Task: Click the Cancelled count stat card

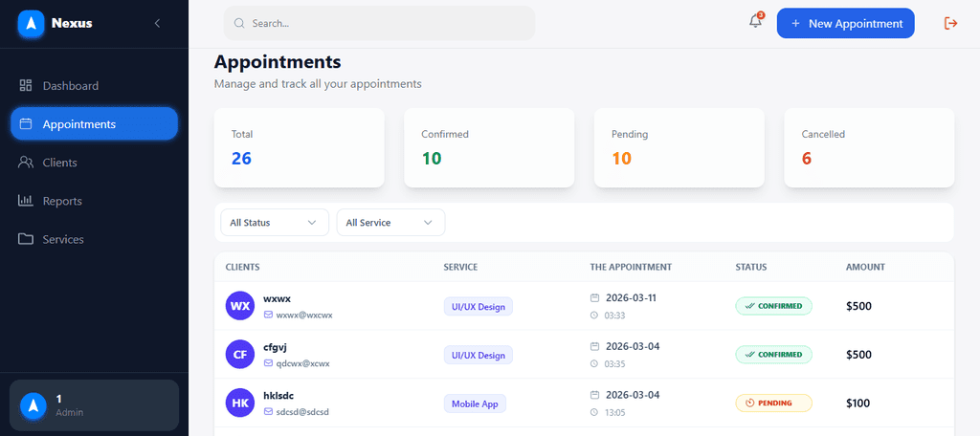Action: [x=869, y=147]
